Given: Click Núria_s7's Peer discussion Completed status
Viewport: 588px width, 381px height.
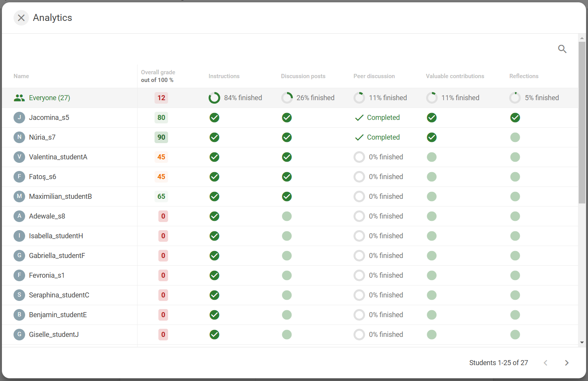Looking at the screenshot, I should [x=377, y=137].
